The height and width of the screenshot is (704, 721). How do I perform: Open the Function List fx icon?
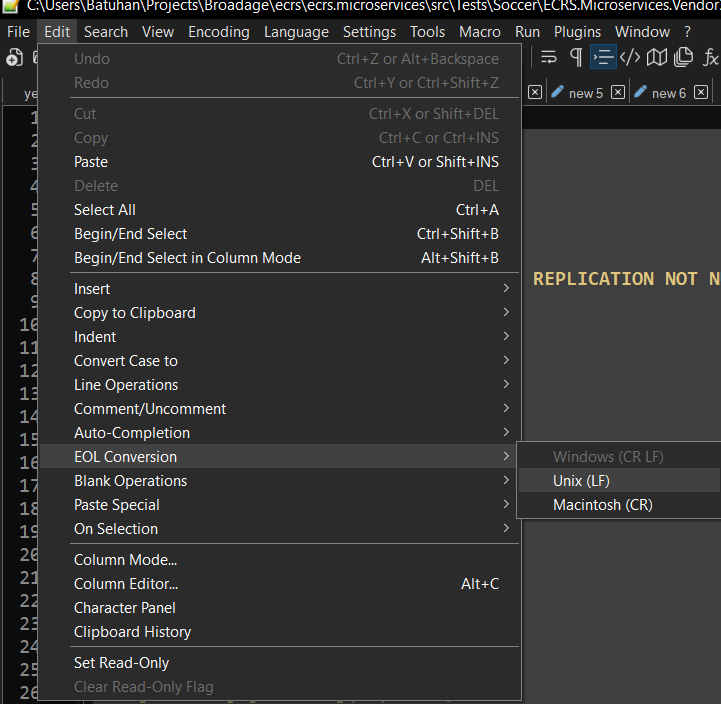[710, 58]
